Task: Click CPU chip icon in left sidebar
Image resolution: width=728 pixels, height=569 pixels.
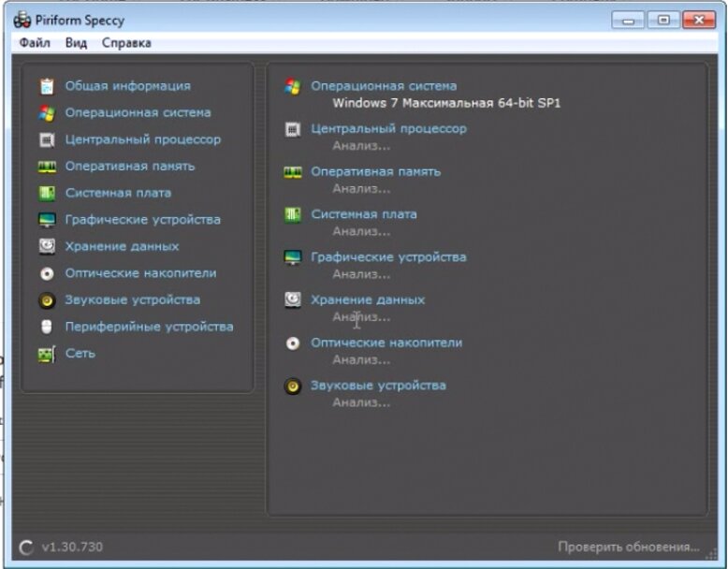Action: tap(47, 139)
